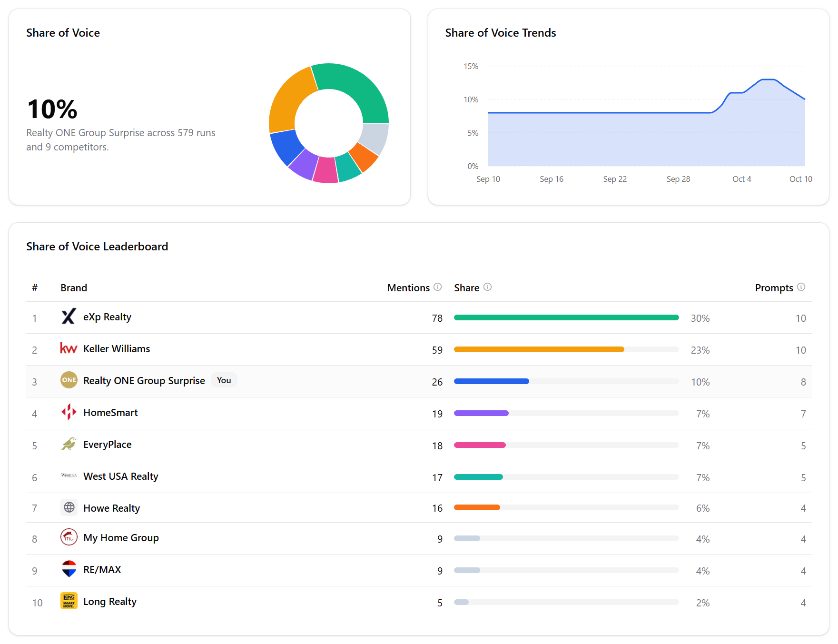Select the Long Realty brand name
The width and height of the screenshot is (838, 644).
pyautogui.click(x=110, y=602)
